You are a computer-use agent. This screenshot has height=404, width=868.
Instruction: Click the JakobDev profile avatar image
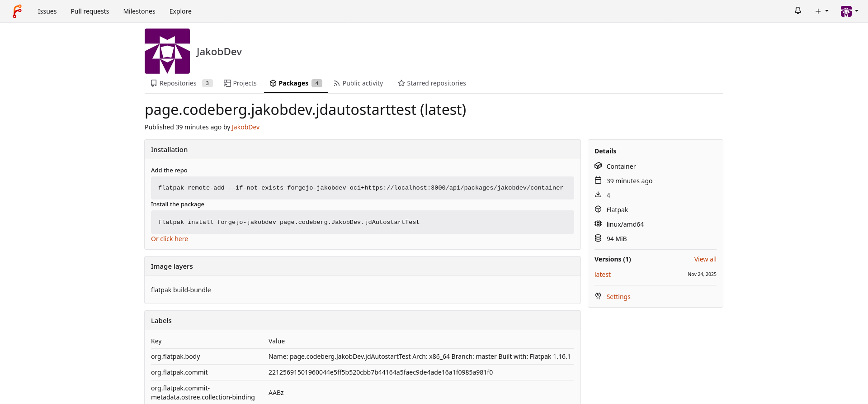167,51
